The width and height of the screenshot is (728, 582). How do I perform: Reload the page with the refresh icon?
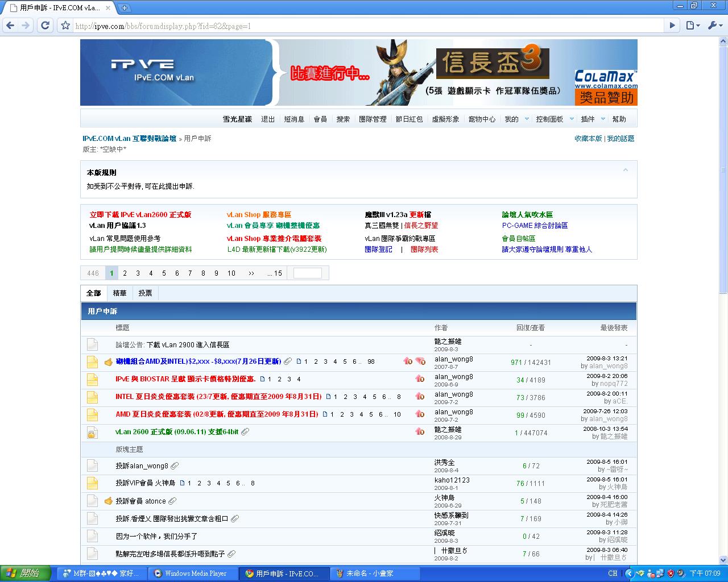(x=45, y=25)
